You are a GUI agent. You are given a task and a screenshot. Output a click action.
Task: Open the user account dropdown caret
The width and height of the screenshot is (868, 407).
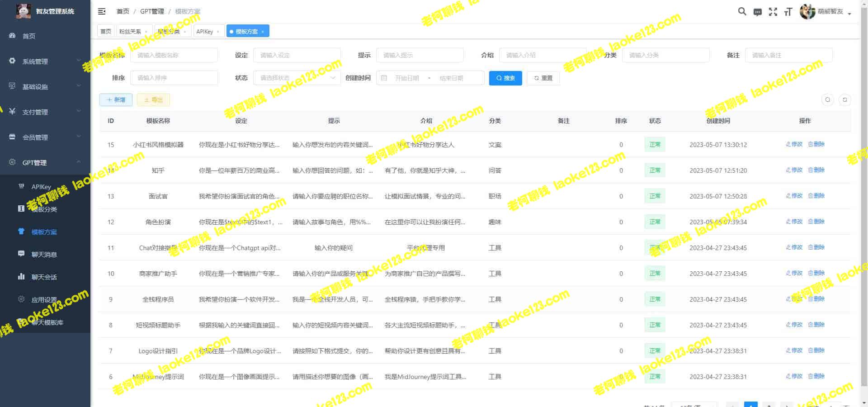coord(849,14)
